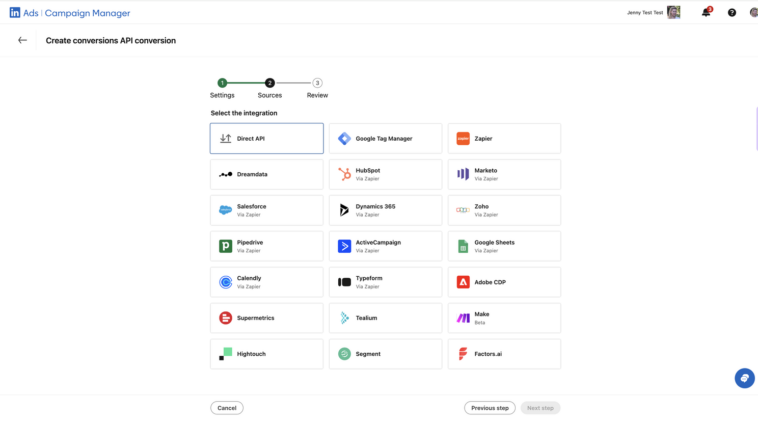Select the Direct API integration option
Viewport: 758px width, 421px height.
click(x=266, y=139)
